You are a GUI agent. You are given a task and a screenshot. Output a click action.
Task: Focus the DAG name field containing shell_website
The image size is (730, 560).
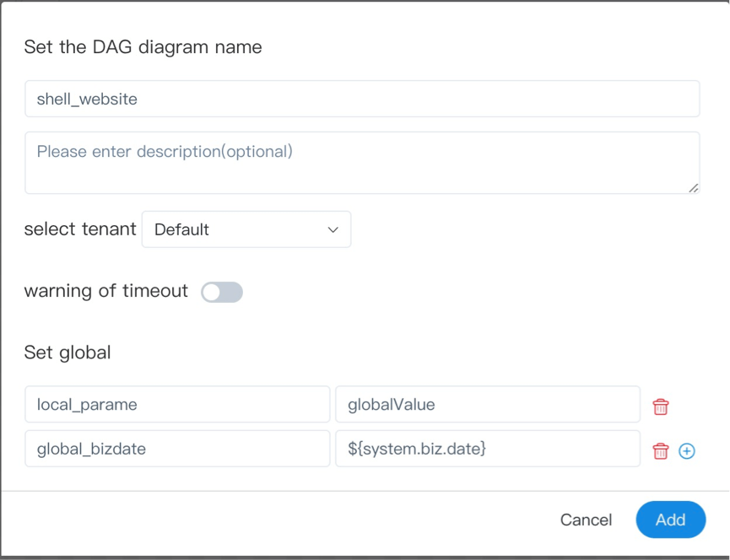tap(361, 99)
